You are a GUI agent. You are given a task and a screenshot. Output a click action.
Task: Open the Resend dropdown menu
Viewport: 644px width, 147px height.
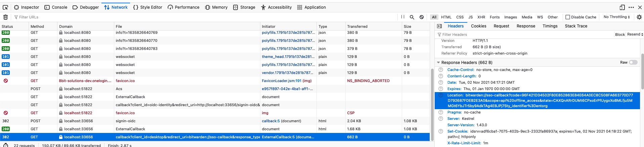point(635,34)
